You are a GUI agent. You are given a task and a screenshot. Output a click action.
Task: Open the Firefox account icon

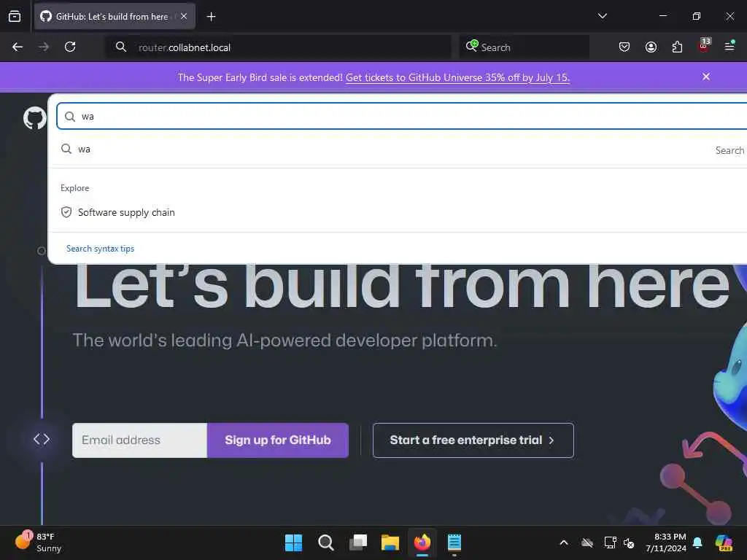[651, 47]
